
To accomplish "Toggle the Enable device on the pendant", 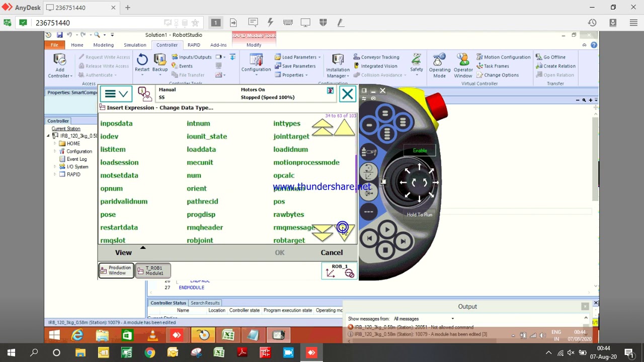I will [x=420, y=150].
